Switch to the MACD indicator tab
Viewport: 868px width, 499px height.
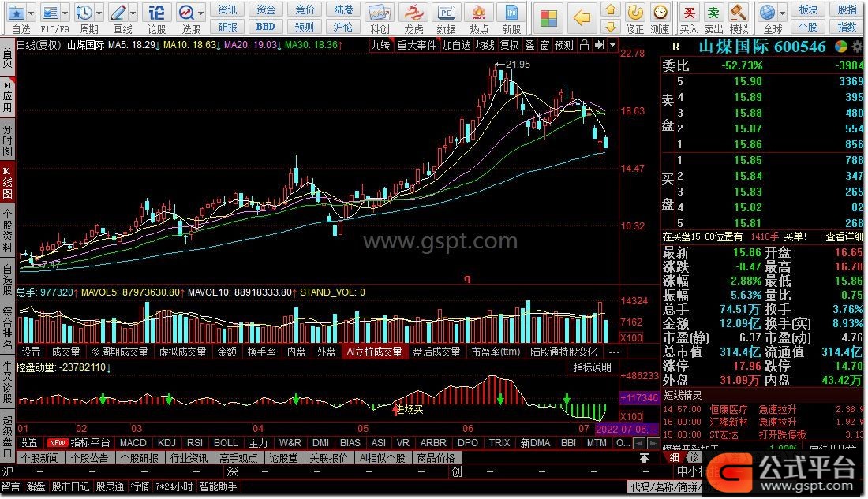pyautogui.click(x=133, y=443)
